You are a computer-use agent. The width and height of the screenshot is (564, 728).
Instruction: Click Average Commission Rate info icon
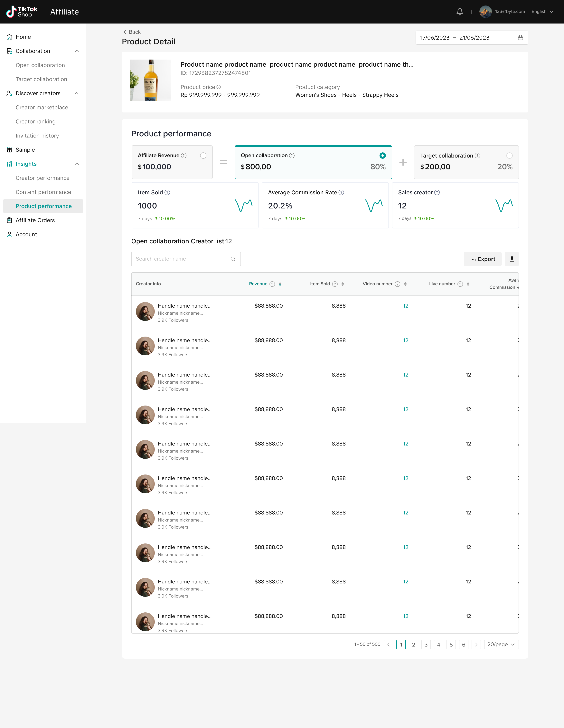[342, 192]
